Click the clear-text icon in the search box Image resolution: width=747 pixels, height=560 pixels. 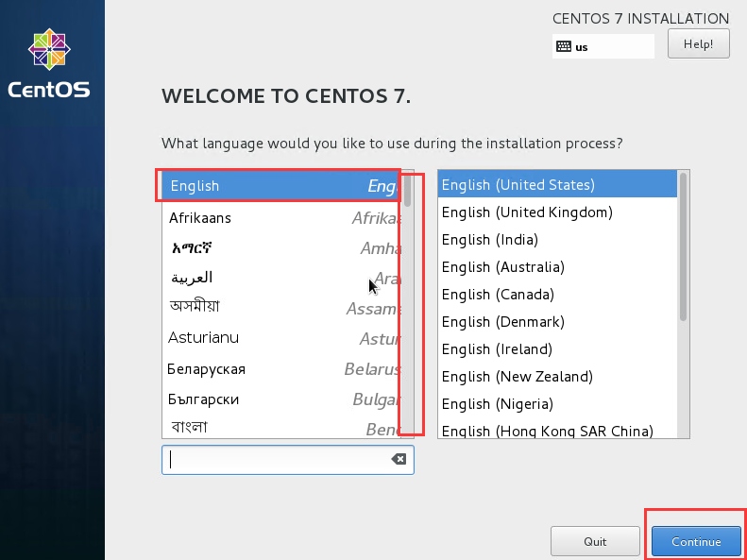pos(399,459)
